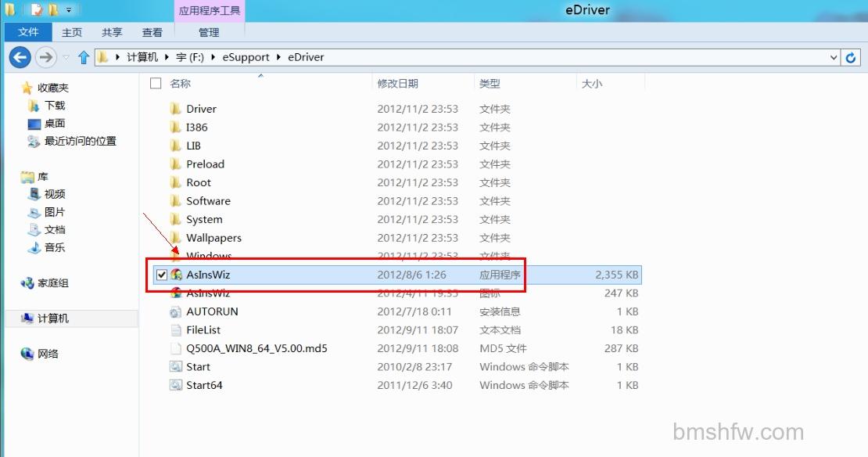The width and height of the screenshot is (868, 457).
Task: Open quick access toolbar customize dropdown
Action: click(x=69, y=10)
